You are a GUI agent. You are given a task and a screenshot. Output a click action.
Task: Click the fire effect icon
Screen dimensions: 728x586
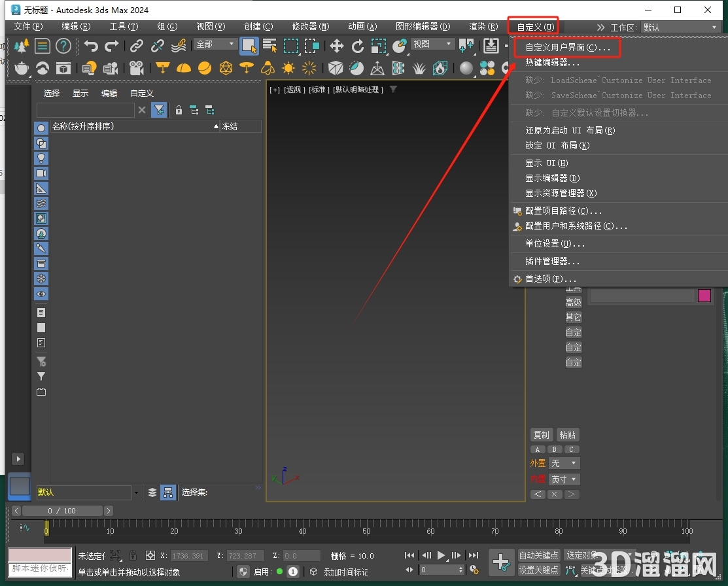click(440, 68)
